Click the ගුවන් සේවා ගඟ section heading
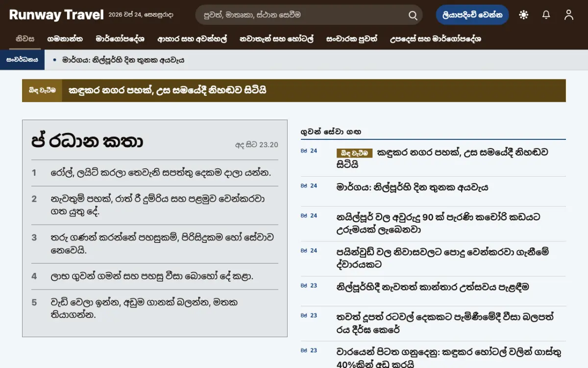Image resolution: width=588 pixels, height=368 pixels. (x=331, y=131)
